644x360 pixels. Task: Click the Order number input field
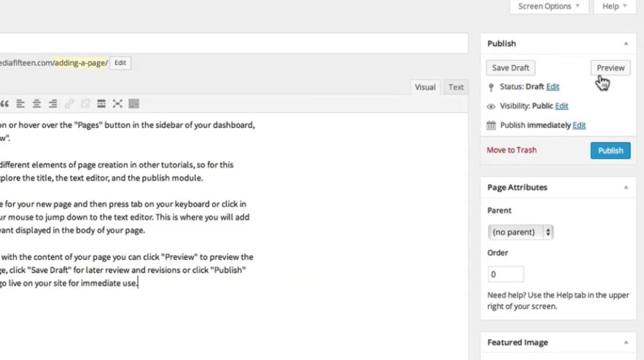505,274
